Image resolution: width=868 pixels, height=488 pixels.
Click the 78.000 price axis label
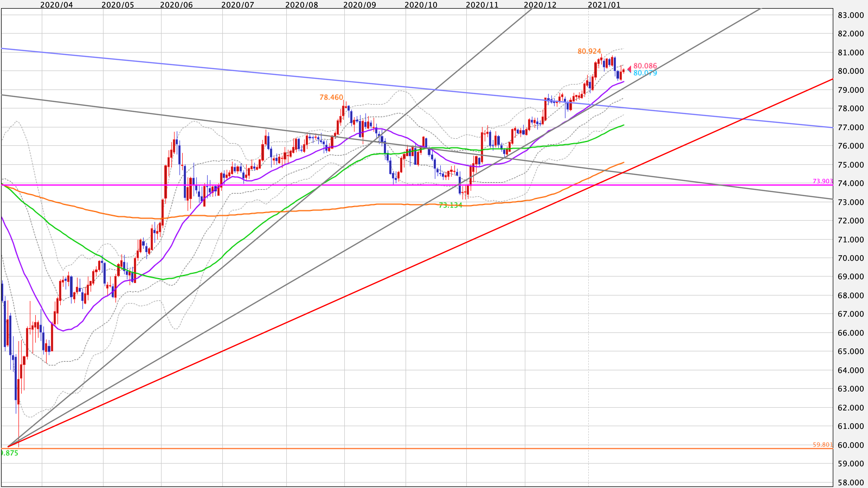tap(851, 108)
